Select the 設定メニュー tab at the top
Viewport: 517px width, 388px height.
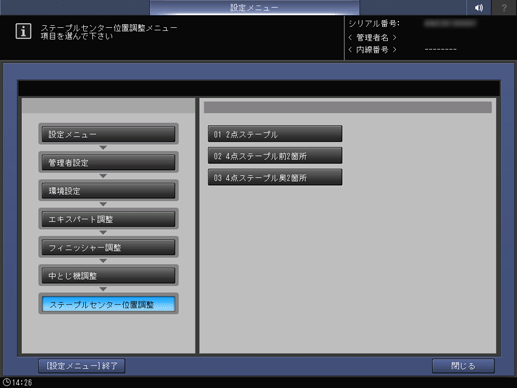coord(254,7)
